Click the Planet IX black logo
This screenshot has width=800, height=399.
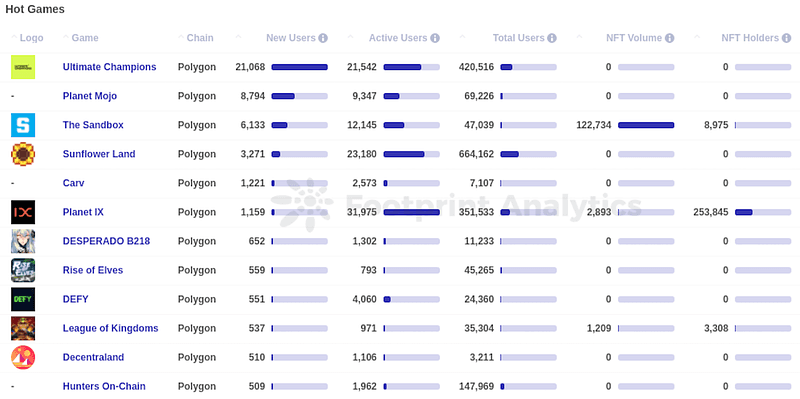tap(23, 212)
